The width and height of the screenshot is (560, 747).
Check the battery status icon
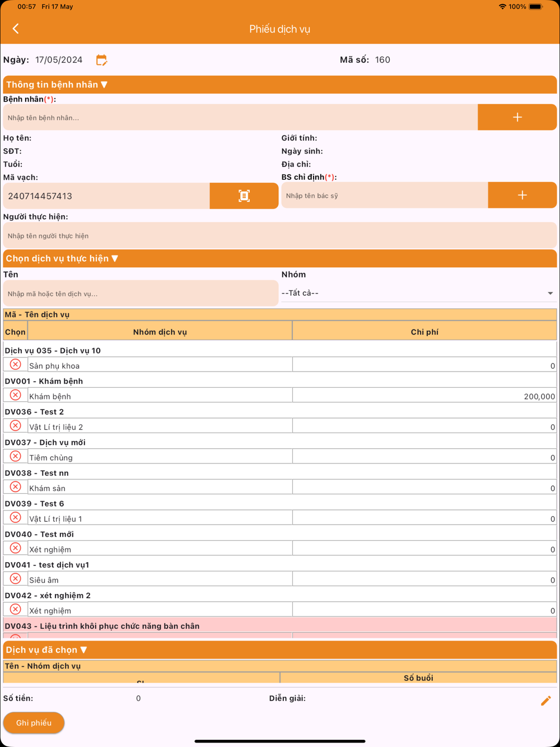point(535,7)
